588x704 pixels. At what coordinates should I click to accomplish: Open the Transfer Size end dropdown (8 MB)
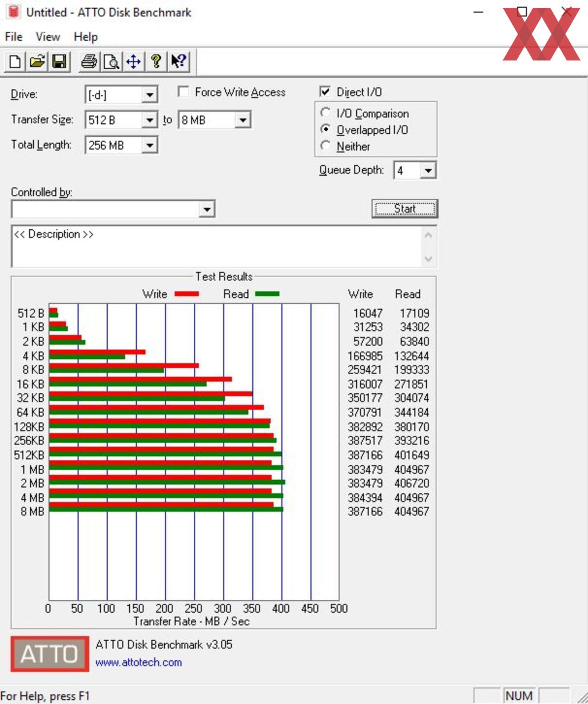coord(243,120)
